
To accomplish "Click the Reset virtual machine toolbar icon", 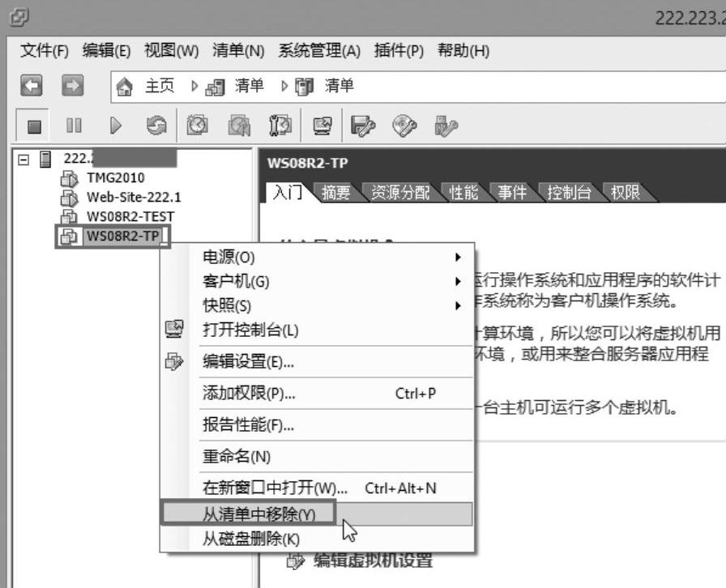I will [156, 126].
